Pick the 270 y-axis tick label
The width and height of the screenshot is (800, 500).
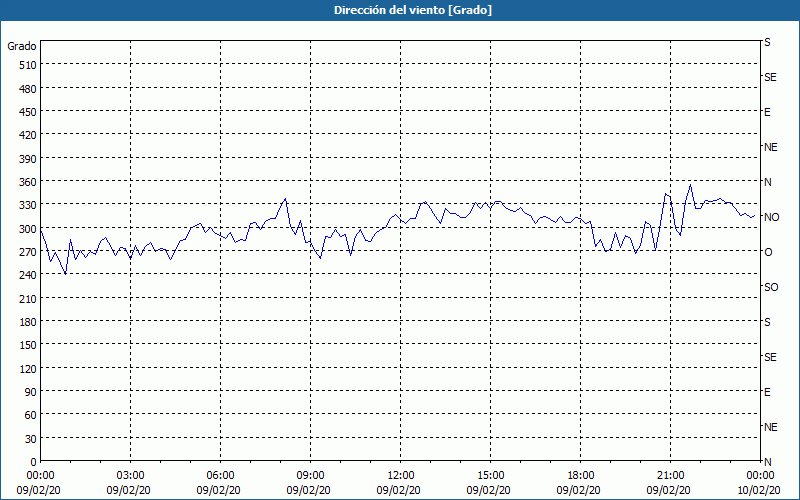tap(27, 252)
